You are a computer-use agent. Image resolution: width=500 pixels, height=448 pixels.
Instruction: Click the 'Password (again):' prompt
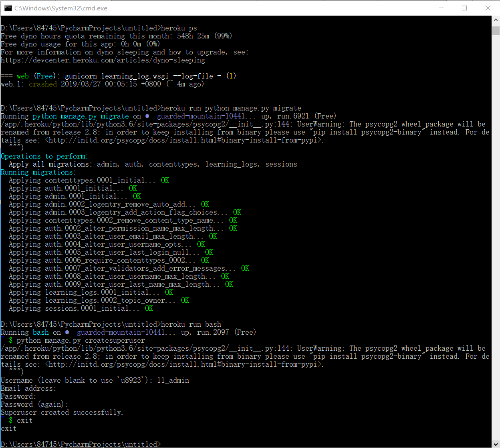click(x=34, y=404)
